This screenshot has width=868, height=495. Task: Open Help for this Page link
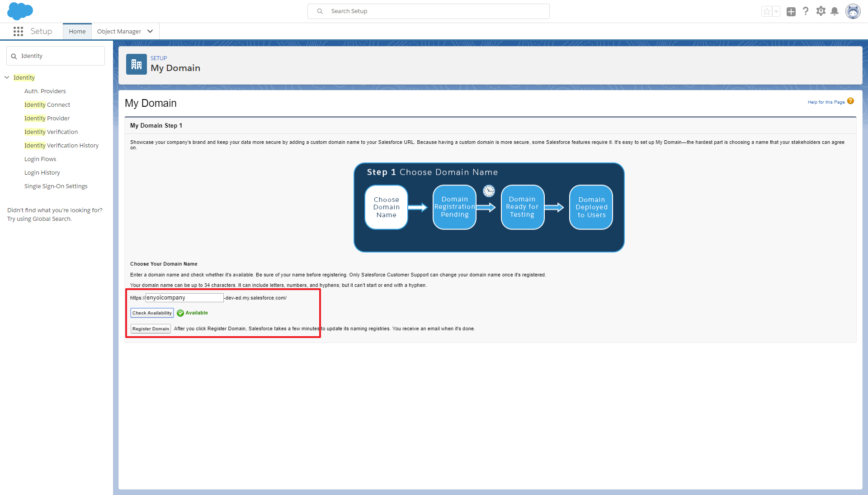pos(826,102)
